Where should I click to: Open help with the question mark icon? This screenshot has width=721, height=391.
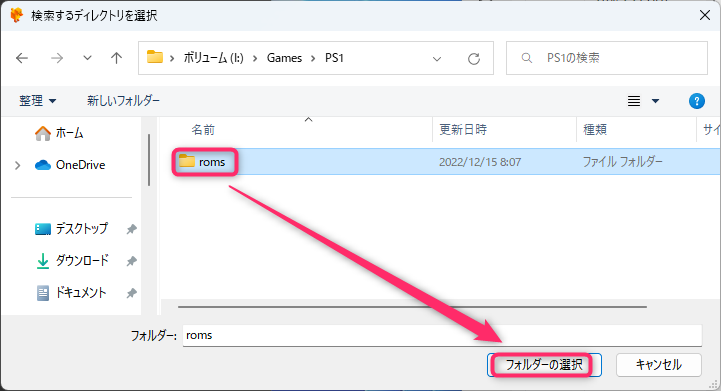tap(697, 101)
